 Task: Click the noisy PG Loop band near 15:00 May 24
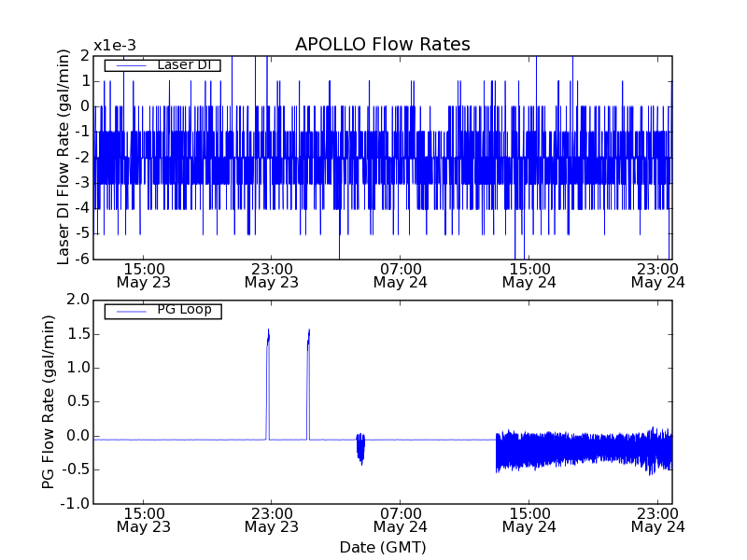click(x=529, y=450)
